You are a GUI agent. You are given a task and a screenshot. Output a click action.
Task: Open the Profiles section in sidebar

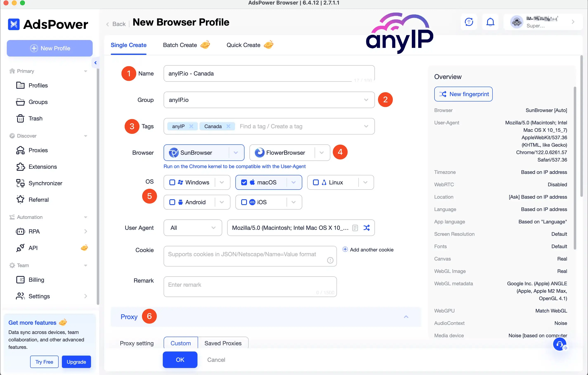pyautogui.click(x=32, y=85)
